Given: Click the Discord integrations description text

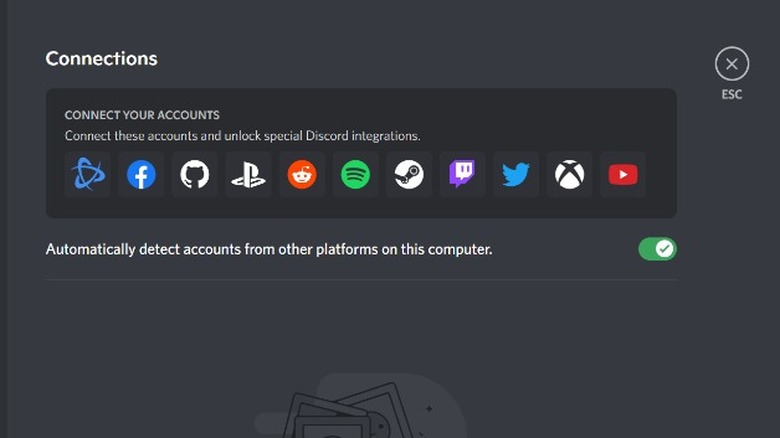Looking at the screenshot, I should [x=242, y=135].
